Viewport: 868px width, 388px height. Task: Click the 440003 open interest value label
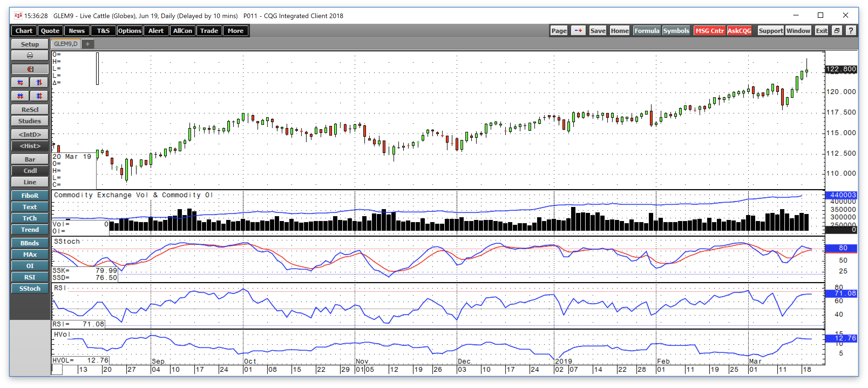tap(840, 195)
